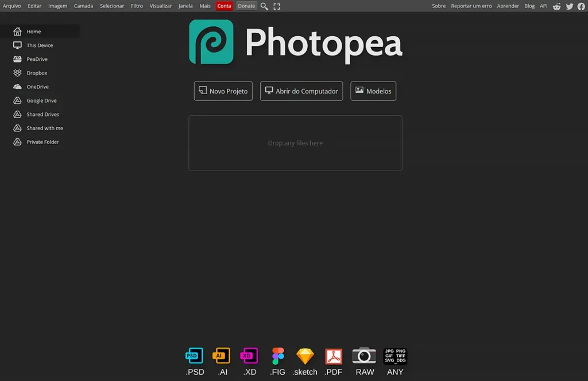This screenshot has height=381, width=588.
Task: Click Reportar um erro link
Action: [x=471, y=6]
